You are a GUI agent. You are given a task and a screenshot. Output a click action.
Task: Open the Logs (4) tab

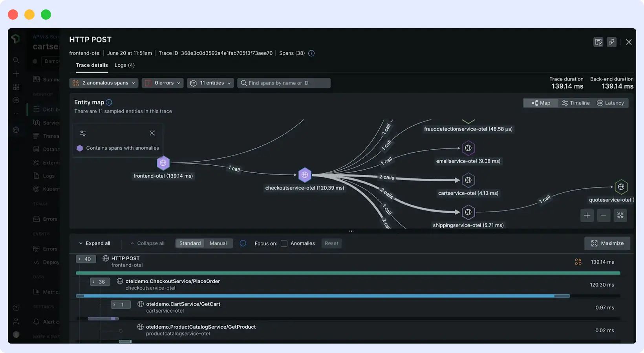124,65
